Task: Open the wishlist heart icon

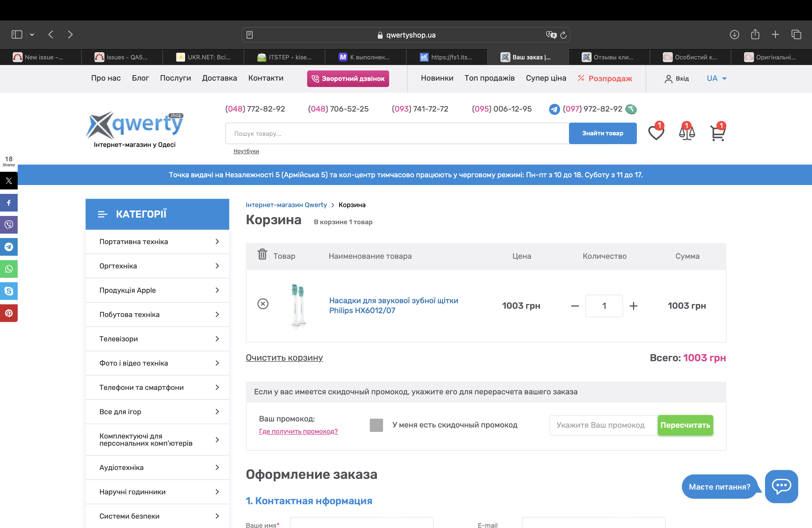Action: 655,133
